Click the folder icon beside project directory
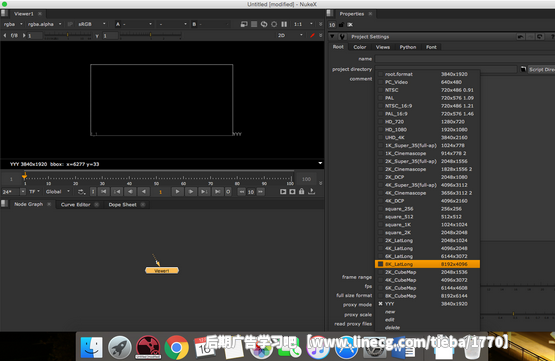This screenshot has width=555, height=361. (523, 69)
